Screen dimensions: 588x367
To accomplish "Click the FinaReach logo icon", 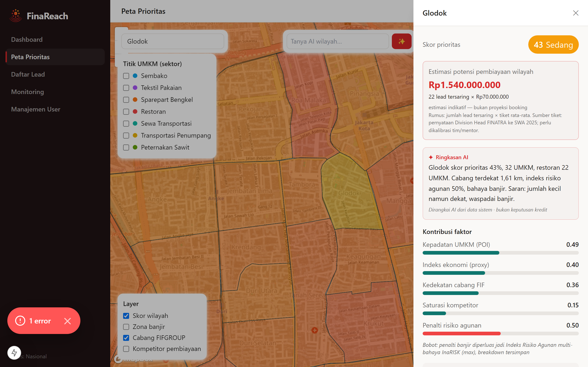I will [x=16, y=16].
